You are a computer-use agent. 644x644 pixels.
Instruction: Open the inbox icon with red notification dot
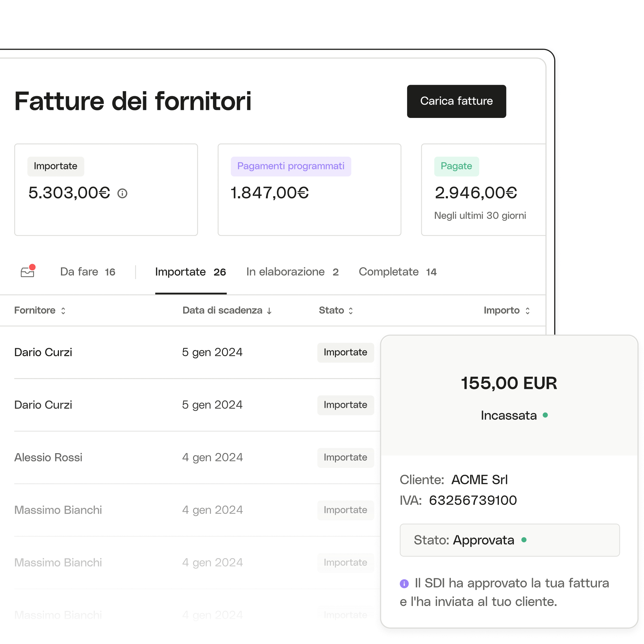[28, 271]
